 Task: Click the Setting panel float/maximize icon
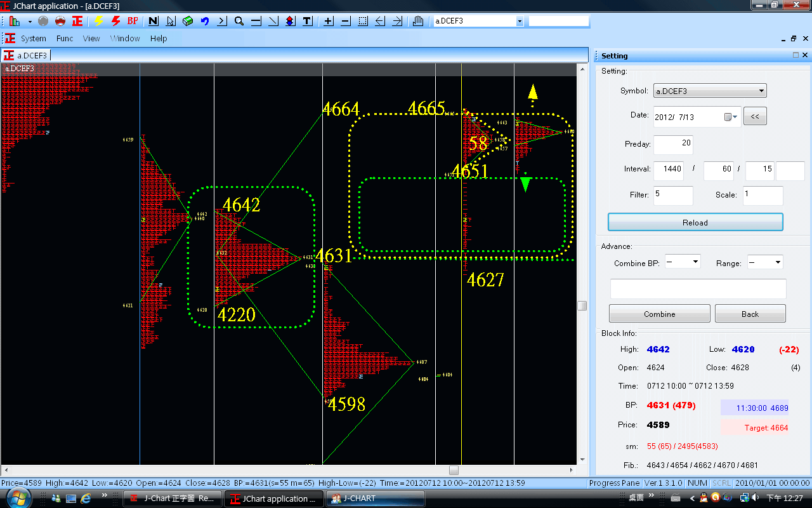tap(796, 56)
